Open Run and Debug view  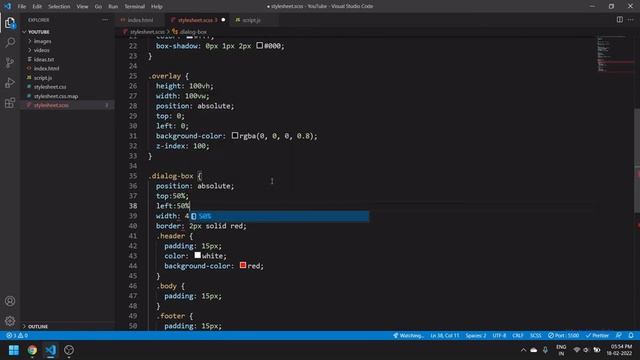click(x=10, y=82)
